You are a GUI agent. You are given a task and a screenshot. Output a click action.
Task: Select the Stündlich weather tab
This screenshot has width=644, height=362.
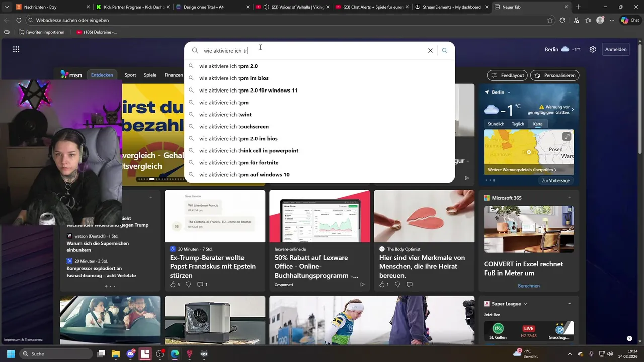pos(496,124)
